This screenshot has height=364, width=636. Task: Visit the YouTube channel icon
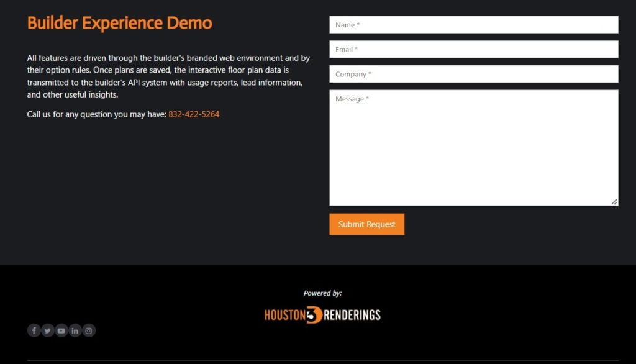pos(61,330)
